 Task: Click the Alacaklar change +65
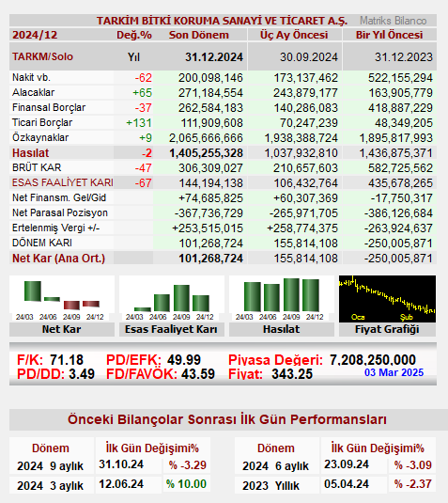pyautogui.click(x=142, y=93)
